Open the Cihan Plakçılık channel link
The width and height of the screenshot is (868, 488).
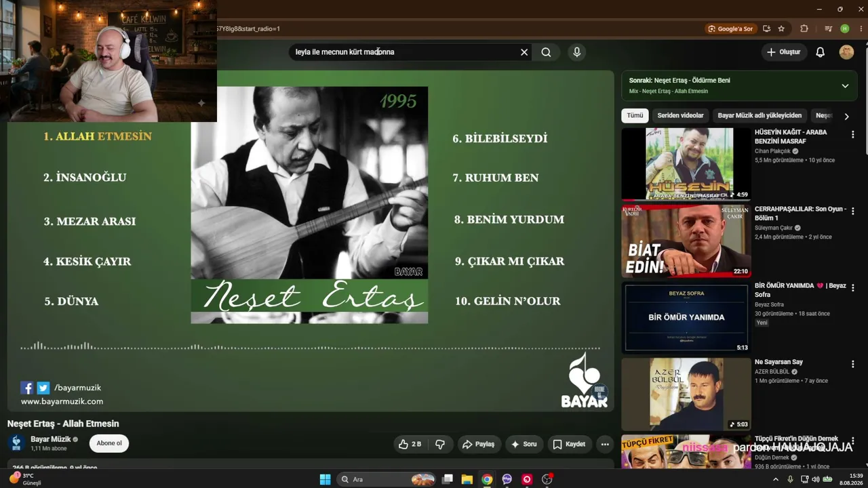[772, 151]
